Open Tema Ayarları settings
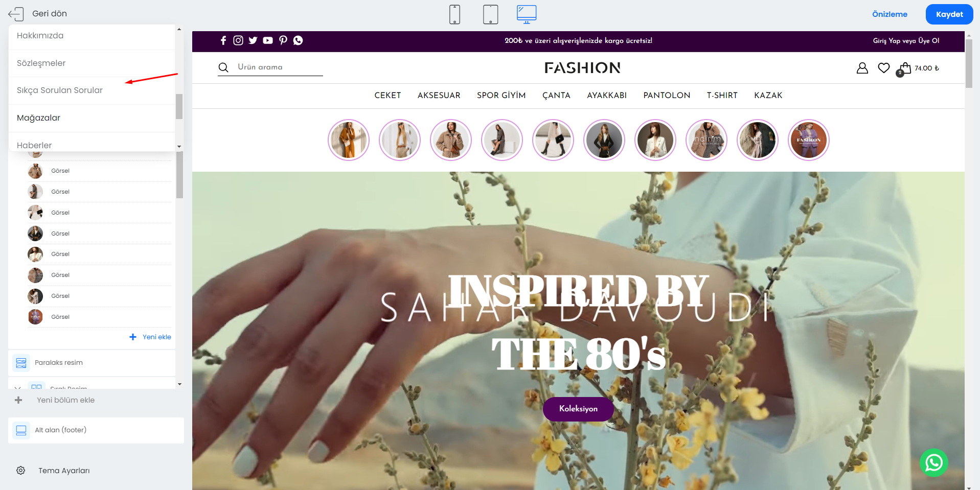 (64, 471)
